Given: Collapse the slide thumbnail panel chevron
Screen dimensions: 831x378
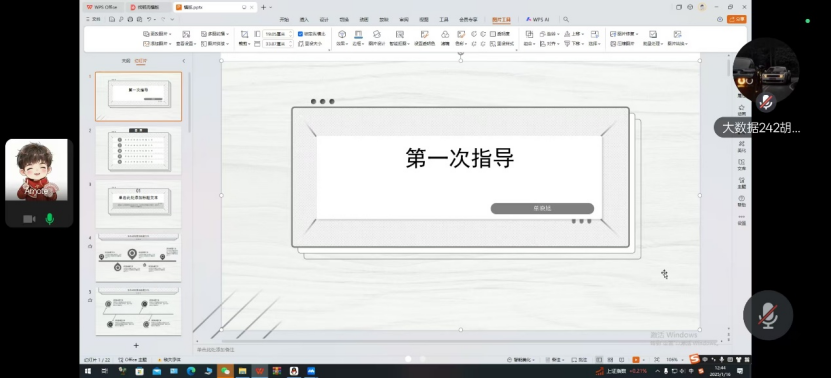Looking at the screenshot, I should (184, 61).
